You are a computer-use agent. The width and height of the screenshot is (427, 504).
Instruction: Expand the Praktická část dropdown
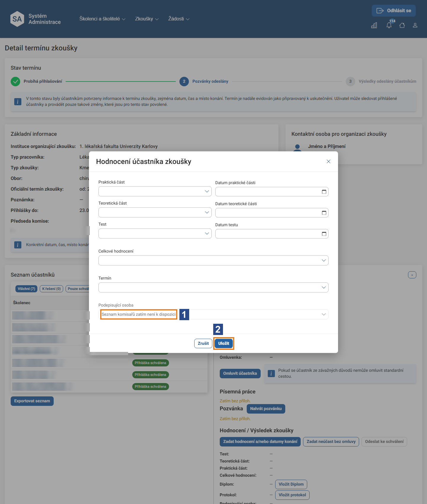click(155, 191)
